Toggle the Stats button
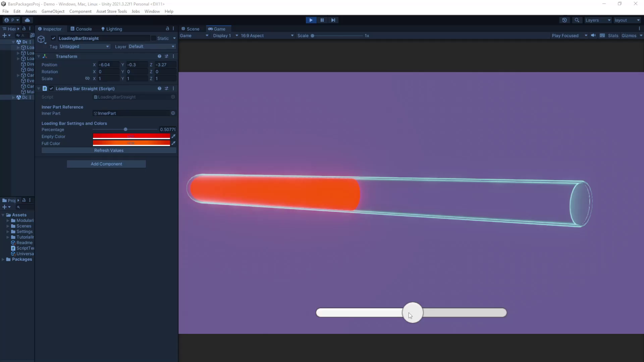 pos(613,36)
